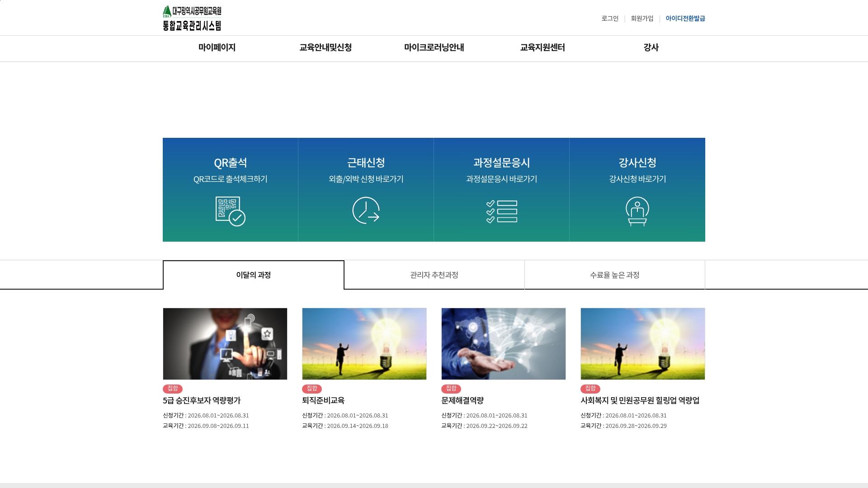Open the 근태신청 heading
The height and width of the screenshot is (488, 868).
pyautogui.click(x=366, y=163)
